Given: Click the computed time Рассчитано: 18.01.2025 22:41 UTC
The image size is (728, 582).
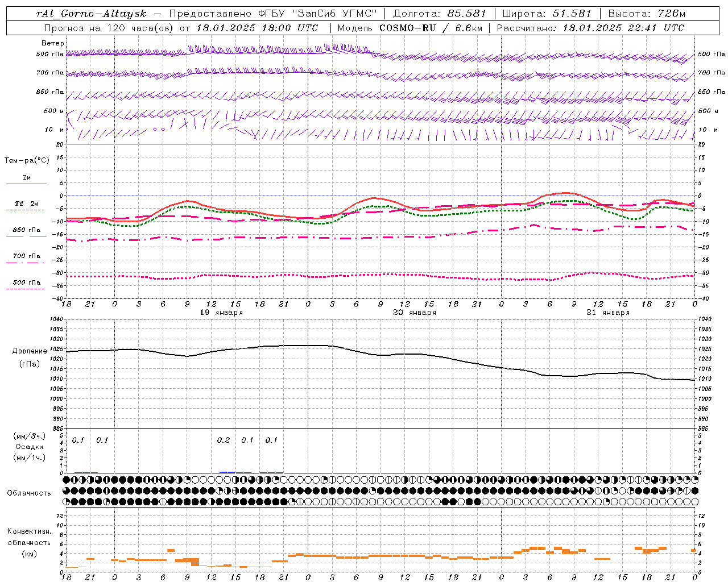Looking at the screenshot, I should (x=590, y=28).
